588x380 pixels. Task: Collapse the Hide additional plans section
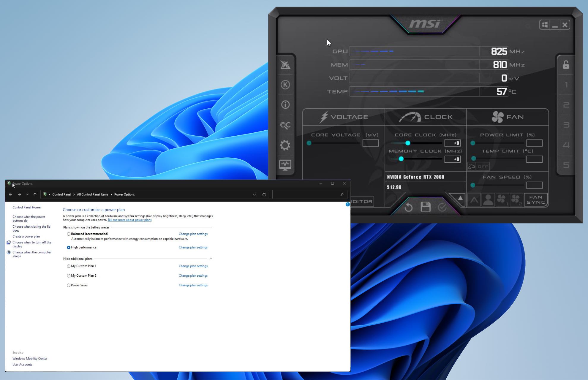(x=211, y=259)
